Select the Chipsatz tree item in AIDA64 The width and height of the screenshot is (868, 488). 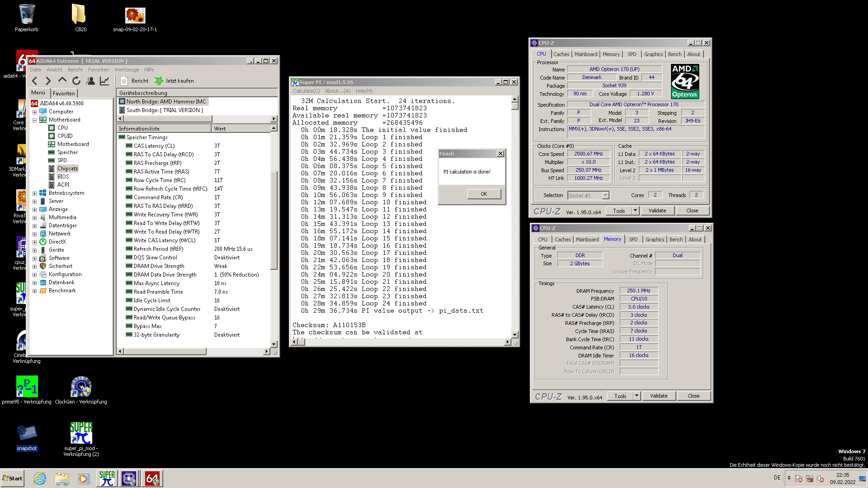click(x=67, y=169)
